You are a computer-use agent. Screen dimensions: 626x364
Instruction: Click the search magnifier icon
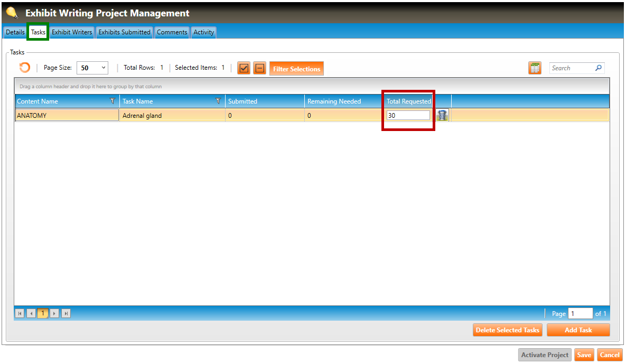(x=599, y=68)
